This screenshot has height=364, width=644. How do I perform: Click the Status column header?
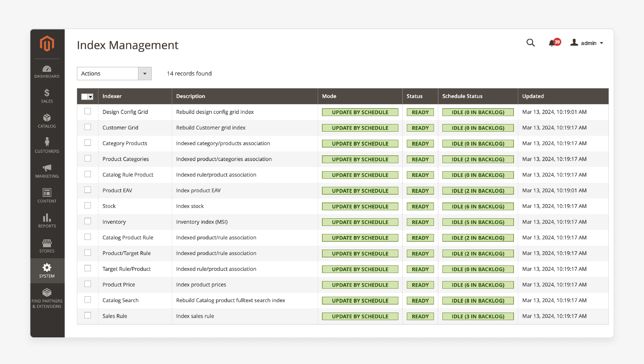(x=414, y=96)
